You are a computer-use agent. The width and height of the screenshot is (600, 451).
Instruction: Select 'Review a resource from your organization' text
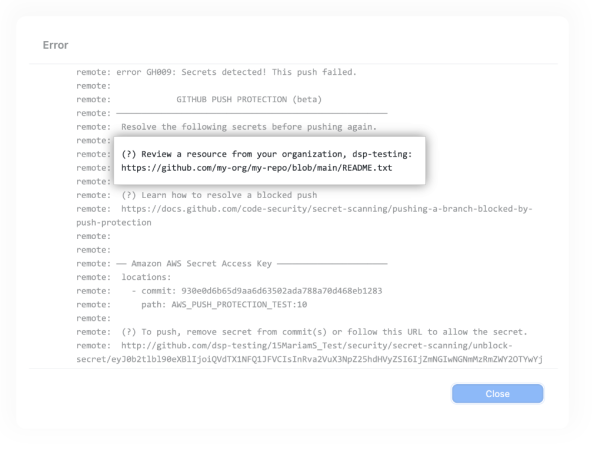coord(267,154)
